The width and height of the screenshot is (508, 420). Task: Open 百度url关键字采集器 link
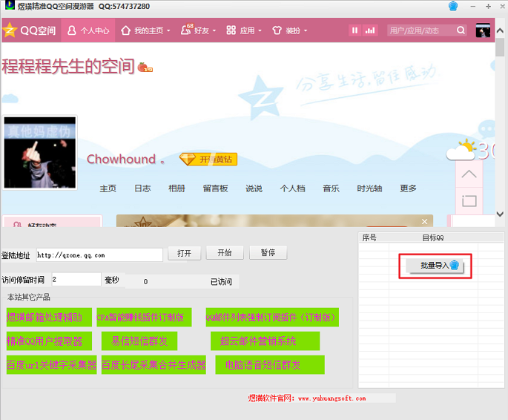tap(51, 365)
